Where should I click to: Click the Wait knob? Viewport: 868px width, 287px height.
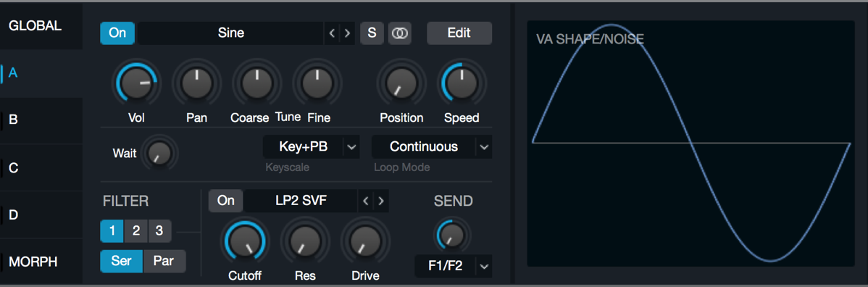159,152
